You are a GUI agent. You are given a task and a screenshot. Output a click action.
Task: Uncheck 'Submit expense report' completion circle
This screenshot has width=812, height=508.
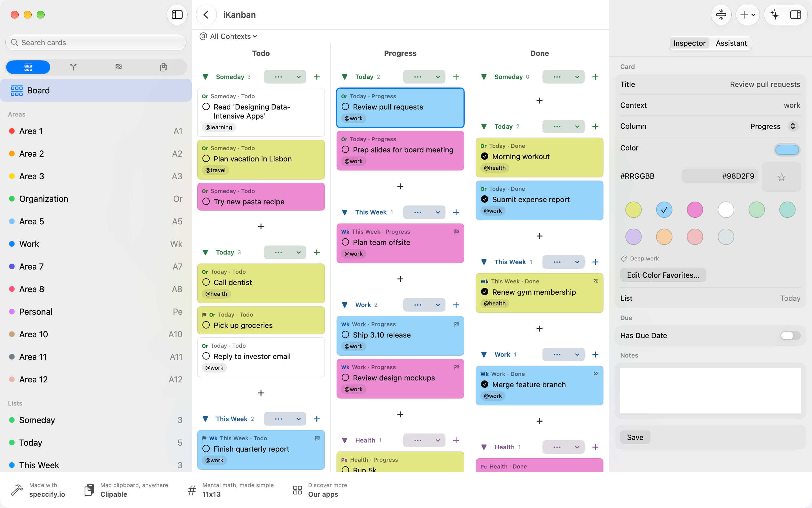pyautogui.click(x=484, y=199)
